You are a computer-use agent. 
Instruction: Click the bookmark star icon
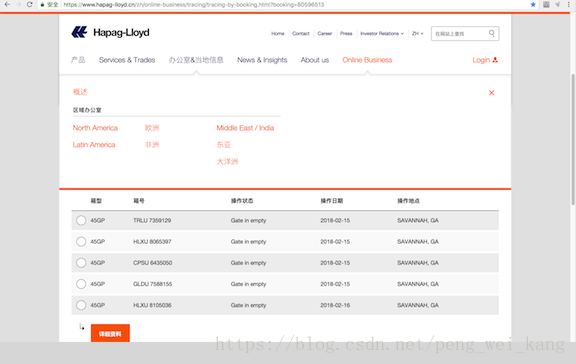[533, 4]
